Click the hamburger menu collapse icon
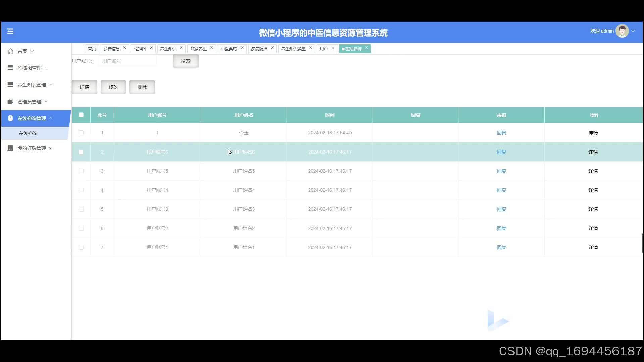 [10, 31]
